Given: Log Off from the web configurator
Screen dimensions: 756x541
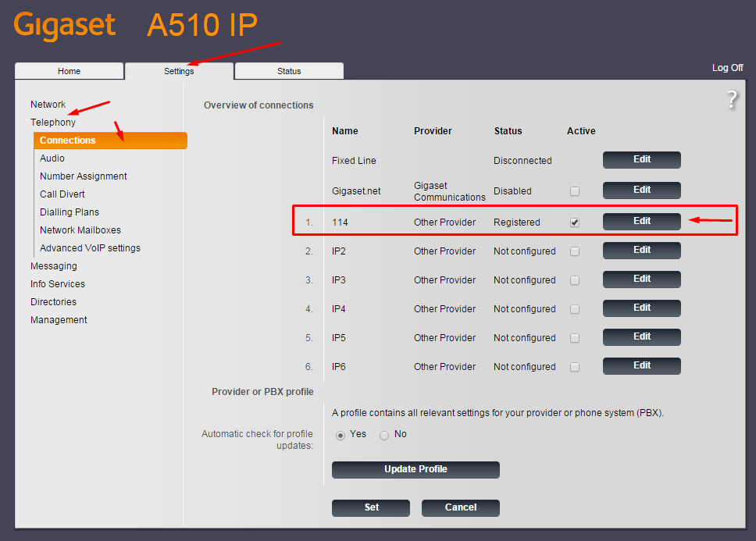Looking at the screenshot, I should click(x=728, y=68).
